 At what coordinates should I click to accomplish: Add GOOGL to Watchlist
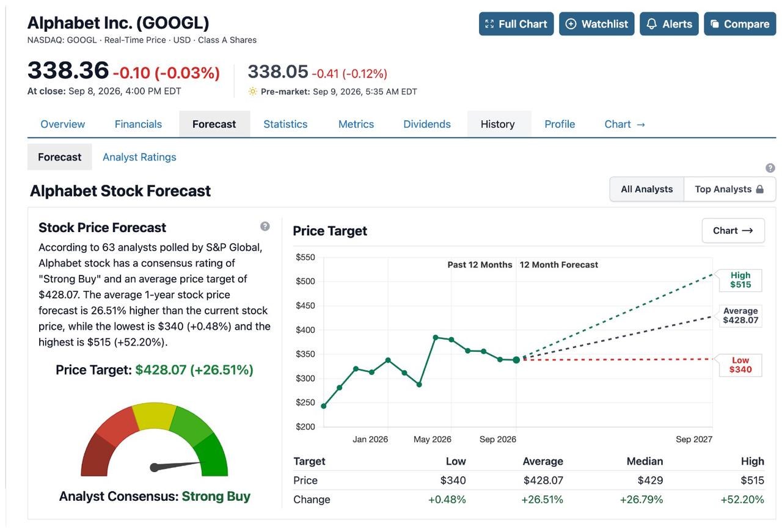(x=596, y=24)
